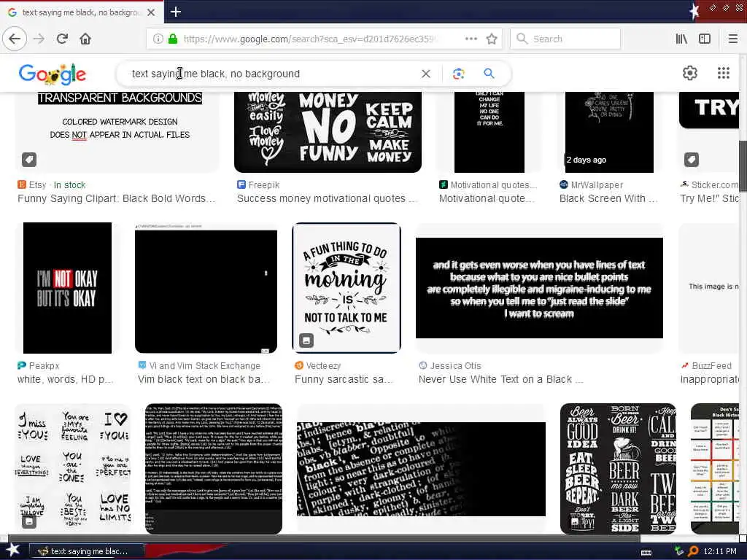This screenshot has height=560, width=747.
Task: Open Vim black text on black result
Action: [204, 379]
